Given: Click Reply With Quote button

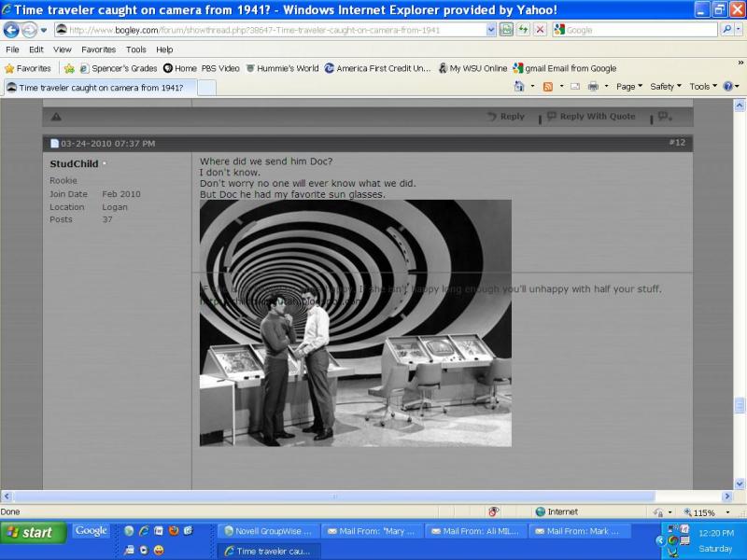Looking at the screenshot, I should point(591,116).
